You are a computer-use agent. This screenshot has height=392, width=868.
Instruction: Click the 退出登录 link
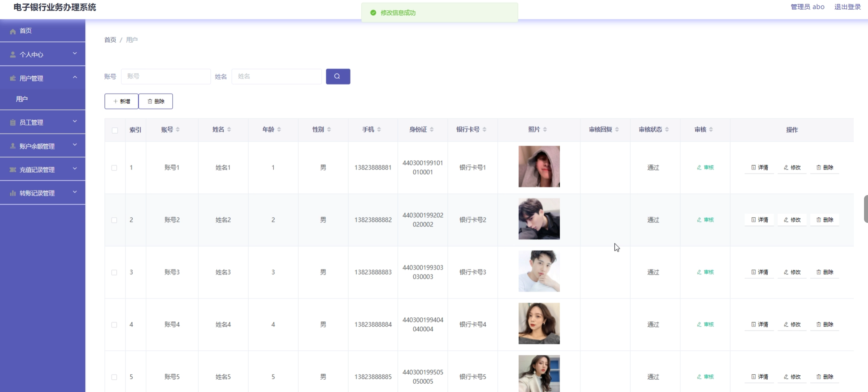click(848, 7)
